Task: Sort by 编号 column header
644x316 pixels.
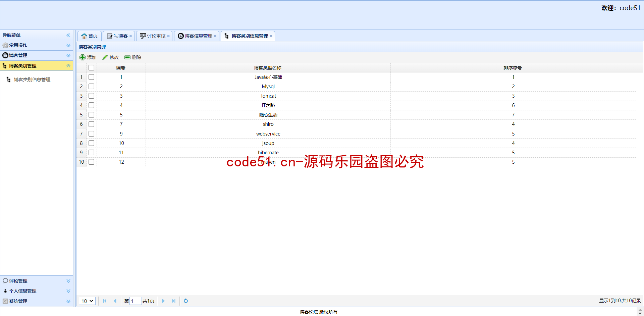Action: (121, 68)
